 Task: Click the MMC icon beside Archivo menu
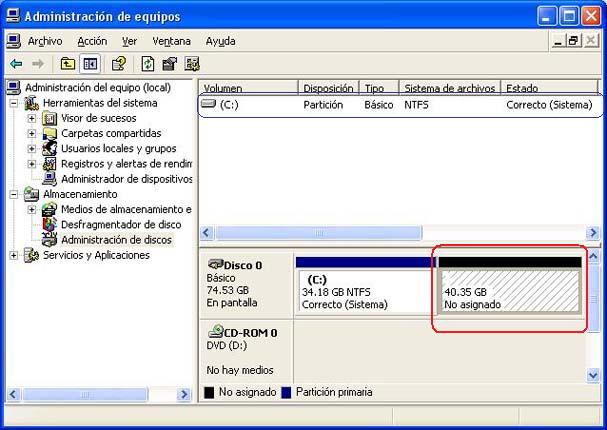14,41
